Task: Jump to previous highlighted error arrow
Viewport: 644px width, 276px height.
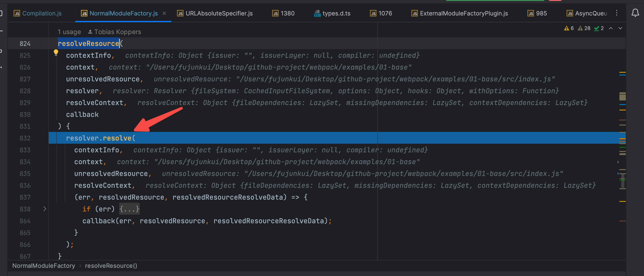Action: 611,28
